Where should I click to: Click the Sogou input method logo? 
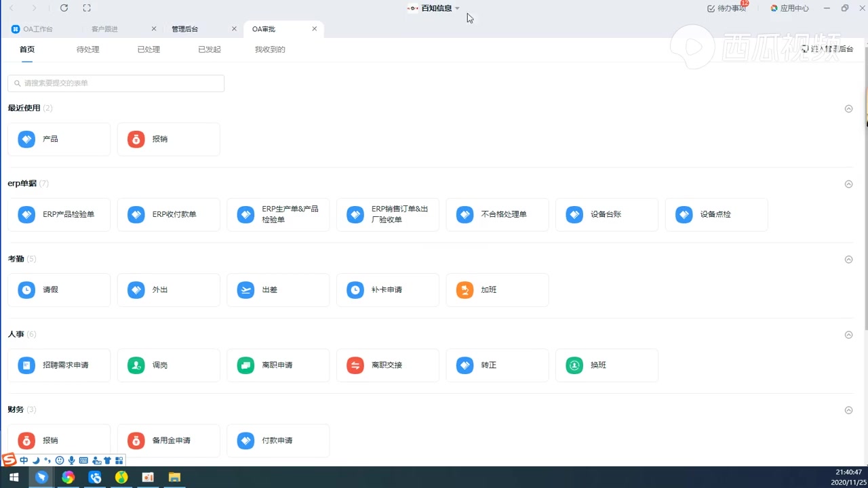9,460
